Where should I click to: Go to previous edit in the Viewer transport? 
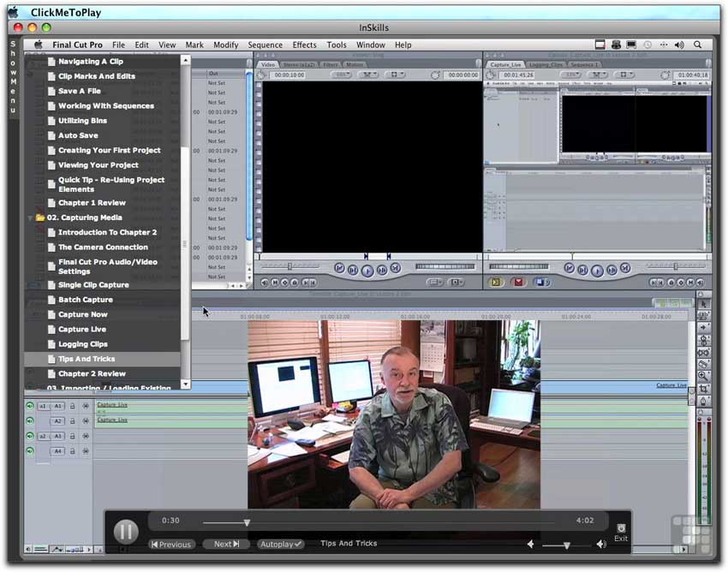(x=339, y=268)
